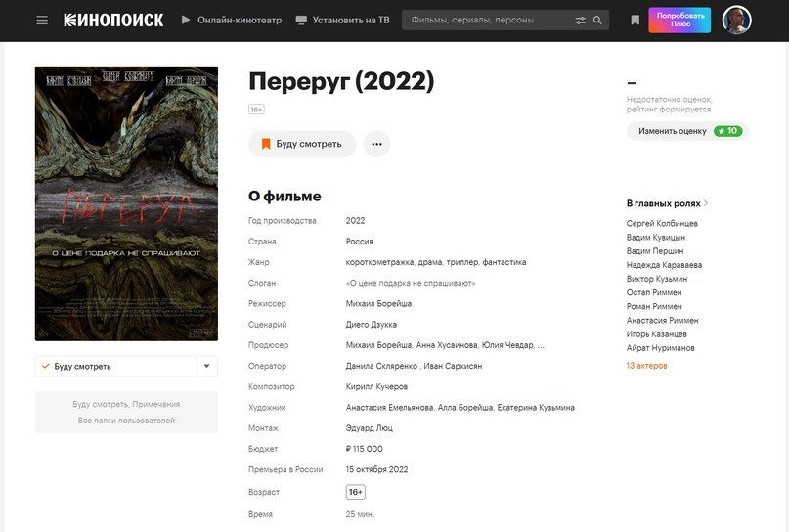The height and width of the screenshot is (532, 789).
Task: Open actor Сергей Колбинцев
Action: pos(662,223)
